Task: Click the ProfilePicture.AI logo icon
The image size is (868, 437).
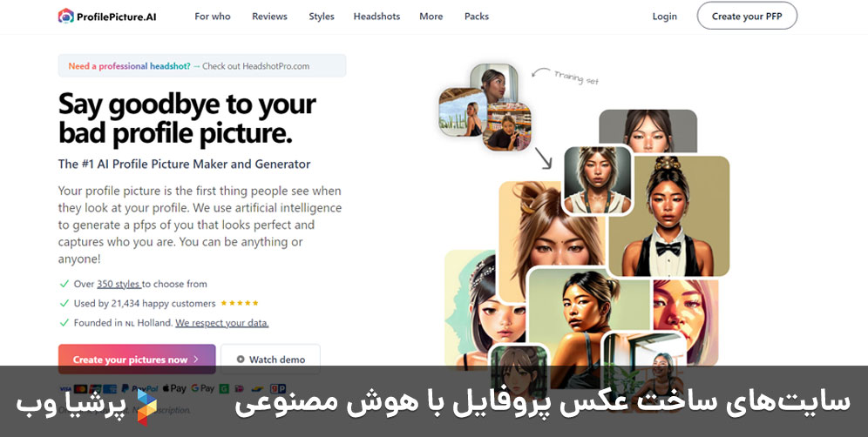Action: (66, 16)
